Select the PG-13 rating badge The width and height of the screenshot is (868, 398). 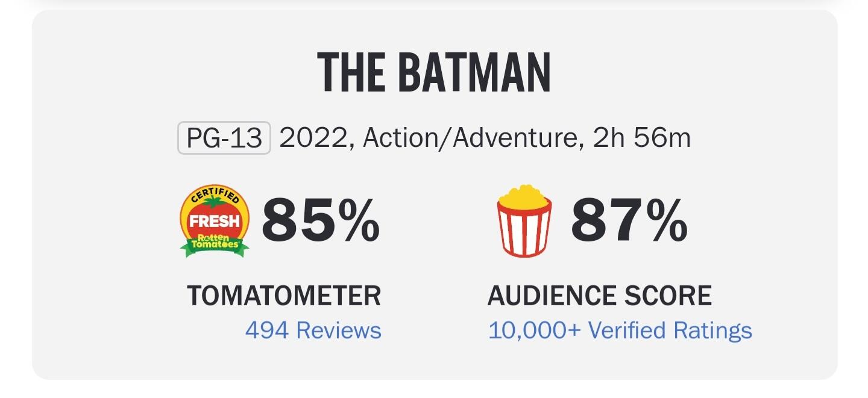[x=224, y=138]
